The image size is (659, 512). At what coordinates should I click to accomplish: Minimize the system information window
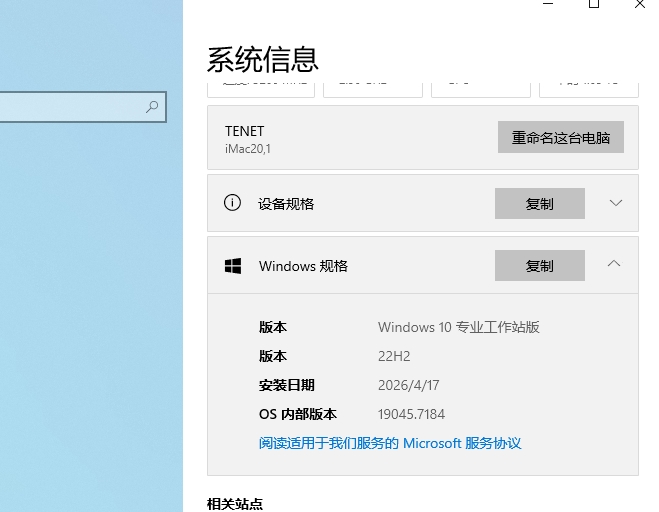pyautogui.click(x=548, y=4)
